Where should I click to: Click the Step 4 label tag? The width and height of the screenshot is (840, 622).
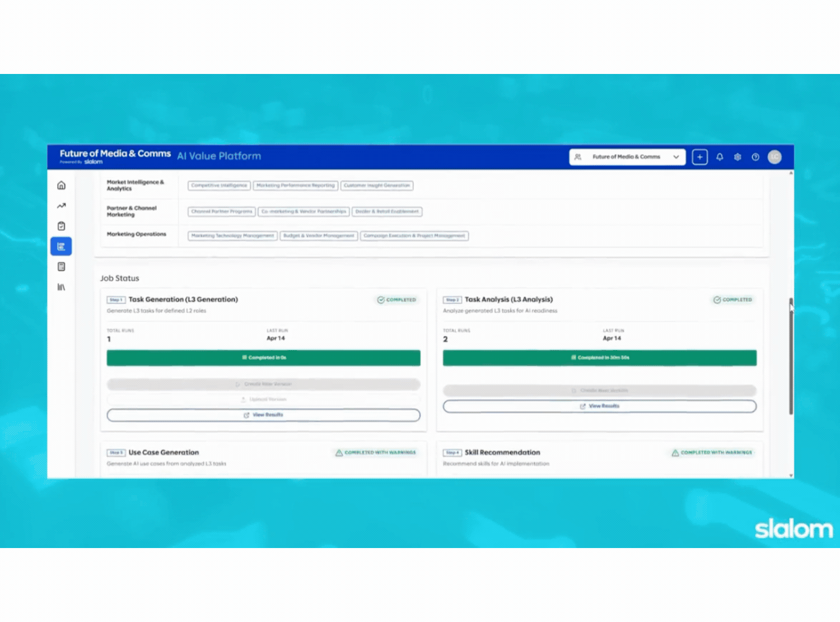click(452, 453)
